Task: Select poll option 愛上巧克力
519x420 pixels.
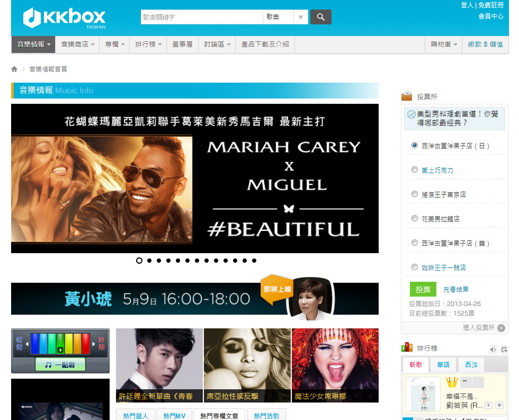Action: click(x=414, y=169)
